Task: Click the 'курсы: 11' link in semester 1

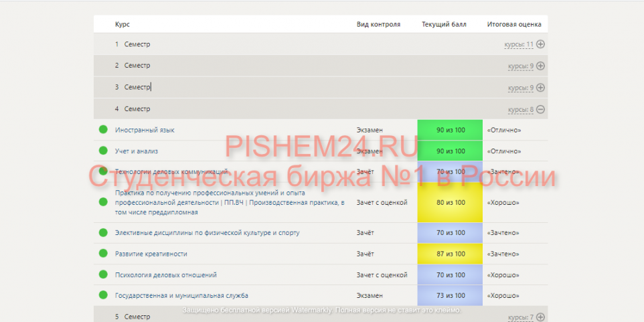Action: (519, 45)
